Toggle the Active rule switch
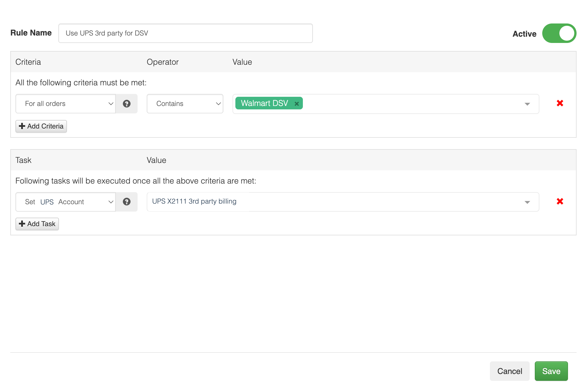The width and height of the screenshot is (588, 386). (559, 33)
